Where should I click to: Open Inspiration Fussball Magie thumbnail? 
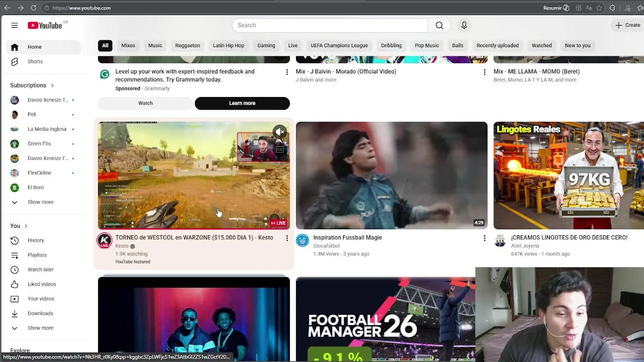pos(391,175)
